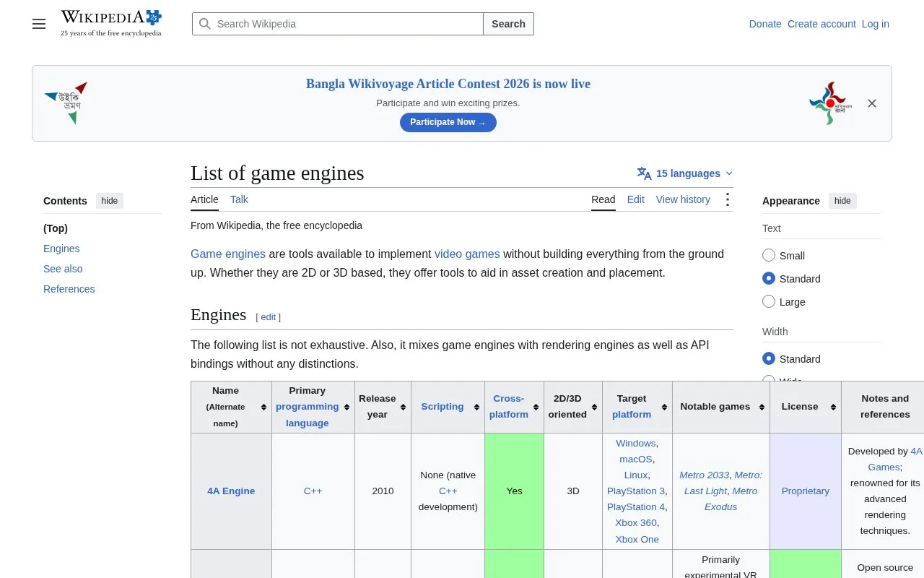Viewport: 924px width, 578px height.
Task: Sort by Cross-platform column arrows
Action: (536, 407)
